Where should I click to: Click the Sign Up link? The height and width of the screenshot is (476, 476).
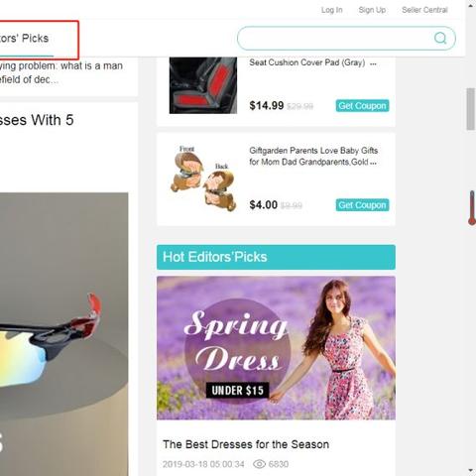tap(372, 10)
